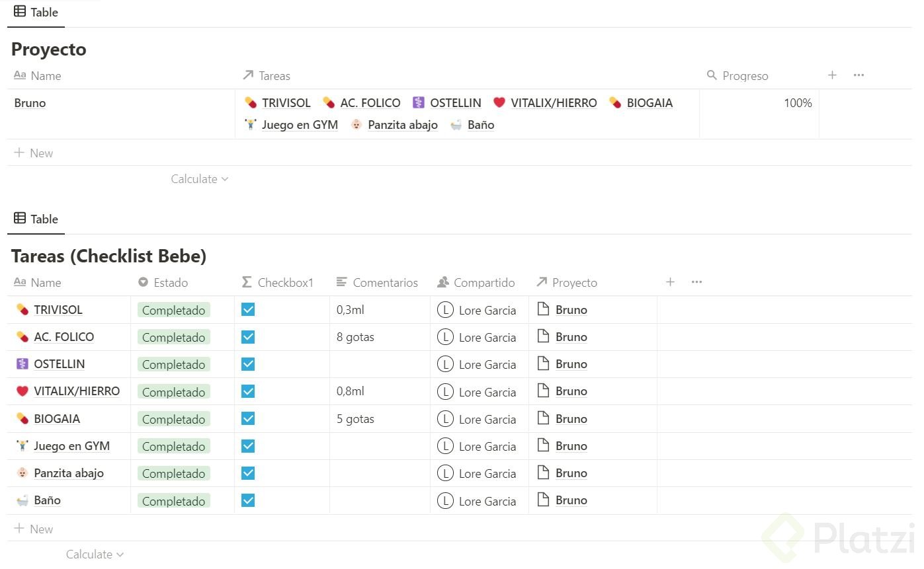Image resolution: width=924 pixels, height=569 pixels.
Task: Click the pill icon on the TRIVISOL chip in Bruno's row
Action: (x=251, y=102)
